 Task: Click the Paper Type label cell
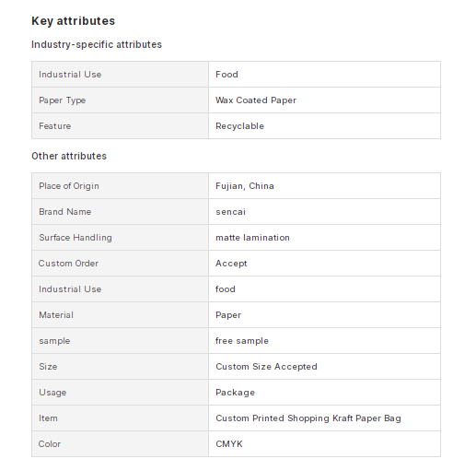point(120,100)
